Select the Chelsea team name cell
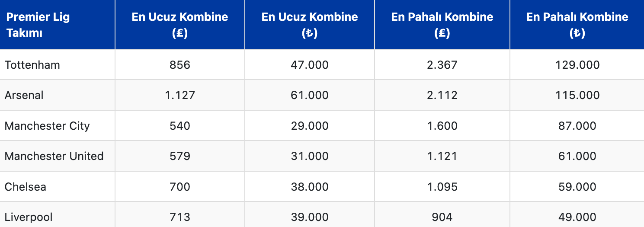The width and height of the screenshot is (644, 227). point(26,187)
